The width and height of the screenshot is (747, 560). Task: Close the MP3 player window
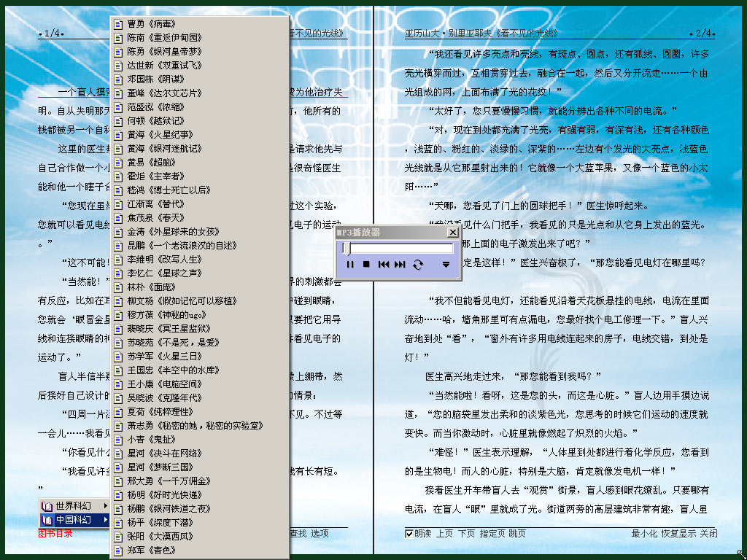point(452,233)
